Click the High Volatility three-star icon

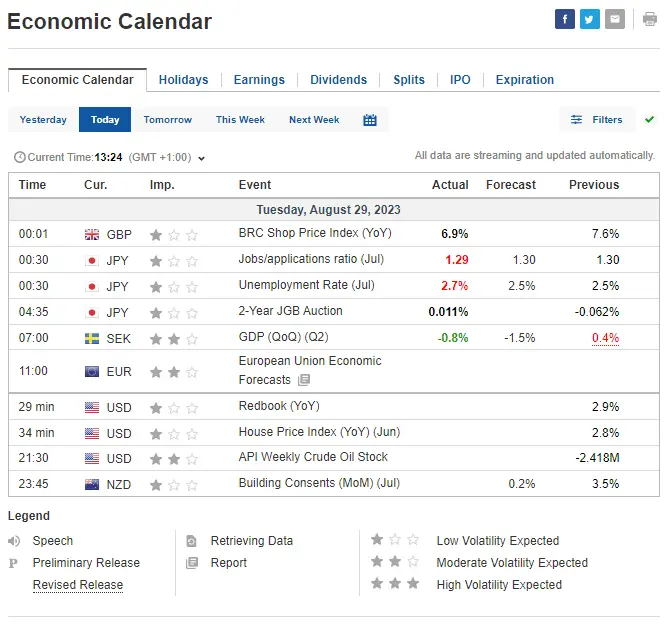click(395, 583)
